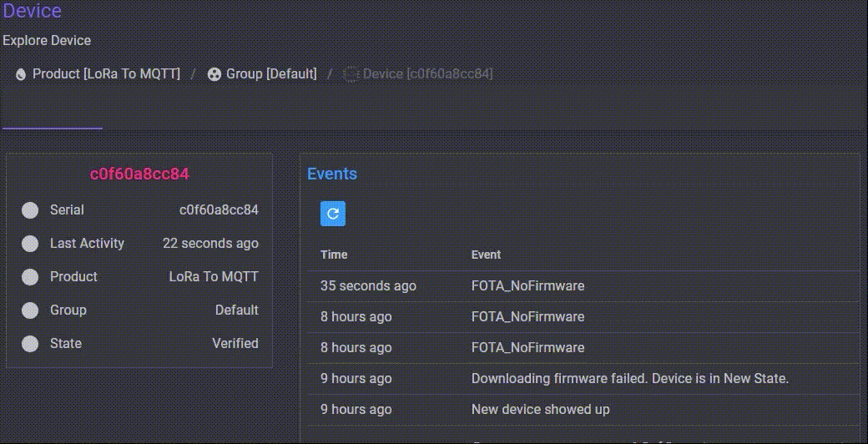868x444 pixels.
Task: Click the circle icon beside Product row
Action: [30, 277]
